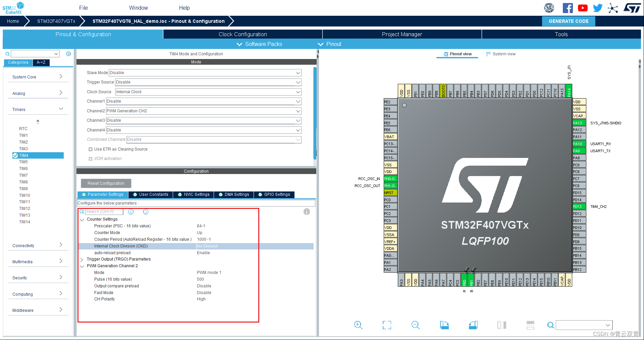This screenshot has width=644, height=340.
Task: Click the ST logo in top bar
Action: click(632, 8)
